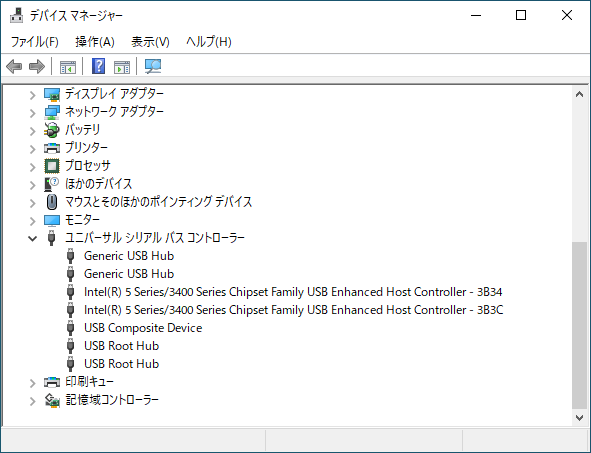The image size is (591, 453).
Task: Open the 操作(A) menu
Action: point(95,41)
